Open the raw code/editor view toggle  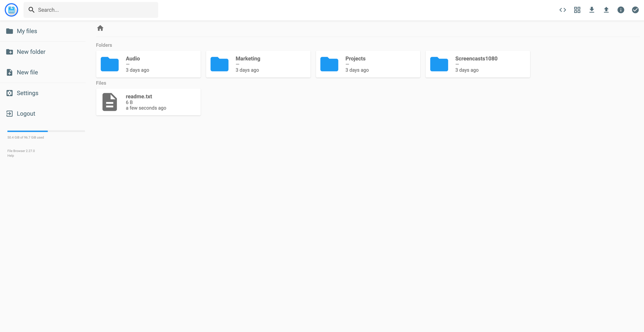(x=563, y=10)
